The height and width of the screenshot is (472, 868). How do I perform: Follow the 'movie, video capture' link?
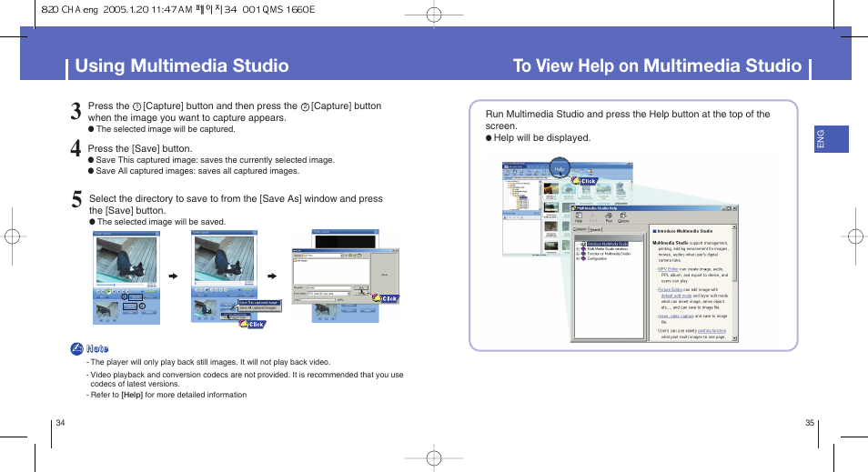coord(676,316)
